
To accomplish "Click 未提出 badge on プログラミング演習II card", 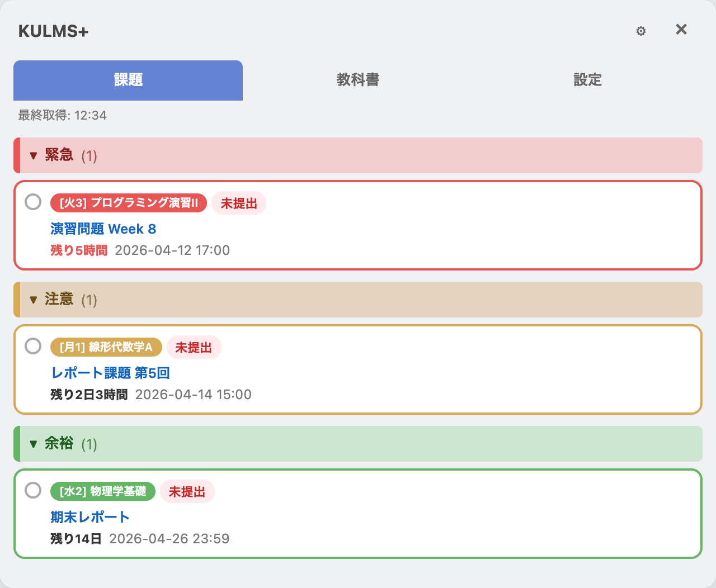I will (239, 203).
